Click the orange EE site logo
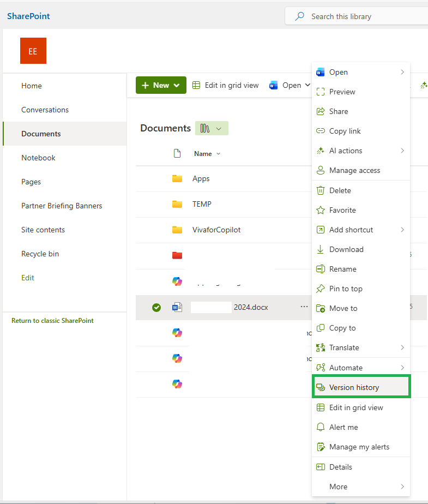Screen dimensions: 428x504 point(33,51)
